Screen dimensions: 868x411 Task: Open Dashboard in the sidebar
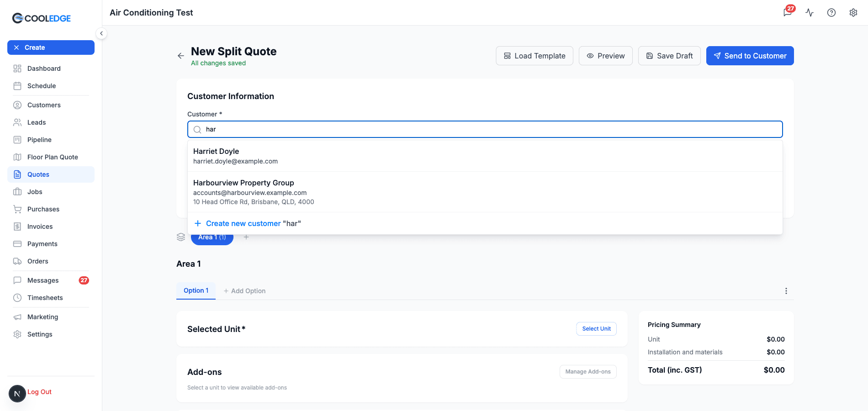pos(51,68)
